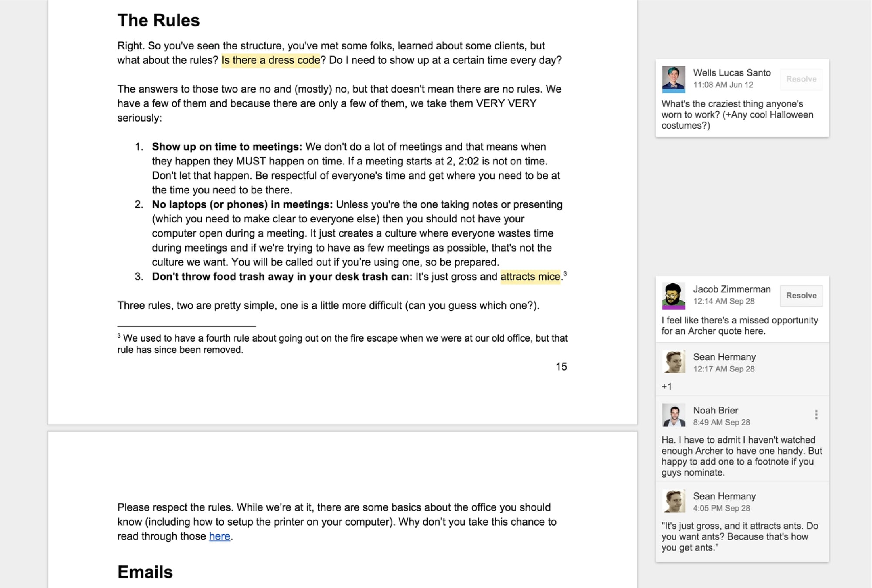The image size is (872, 588).
Task: Resolve Jacob Zimmerman's comment thread
Action: [801, 296]
